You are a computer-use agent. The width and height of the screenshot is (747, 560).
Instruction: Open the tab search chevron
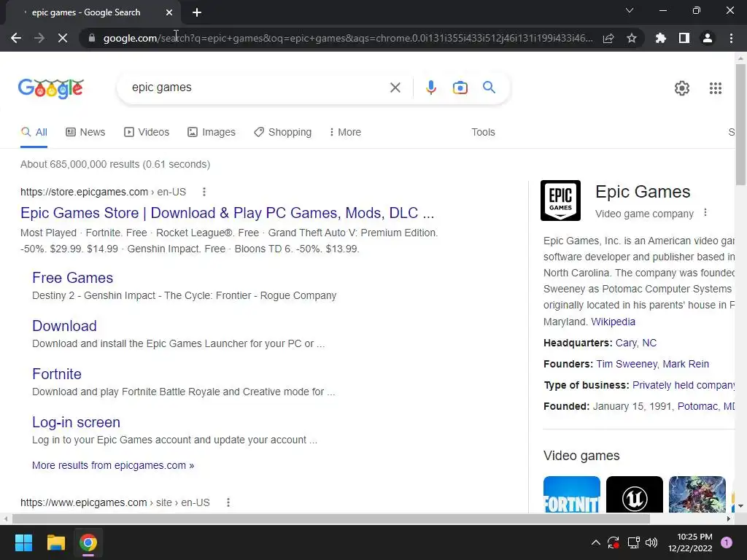[630, 10]
